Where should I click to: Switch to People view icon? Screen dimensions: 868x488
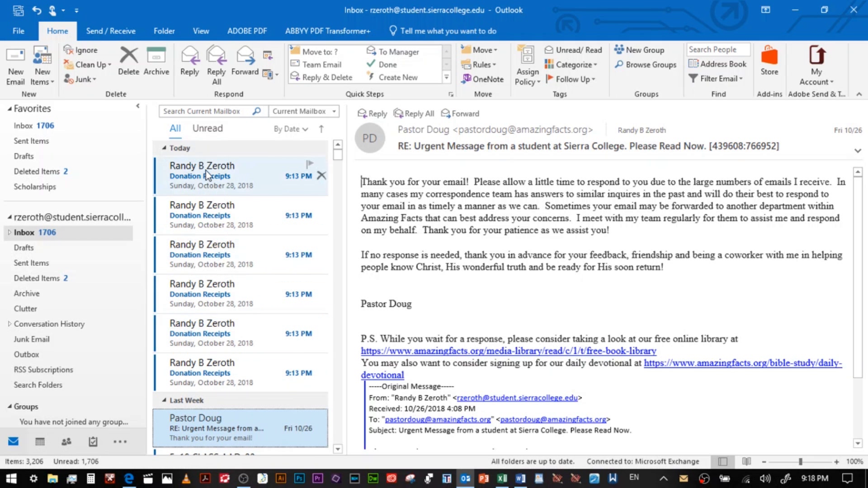pos(66,441)
